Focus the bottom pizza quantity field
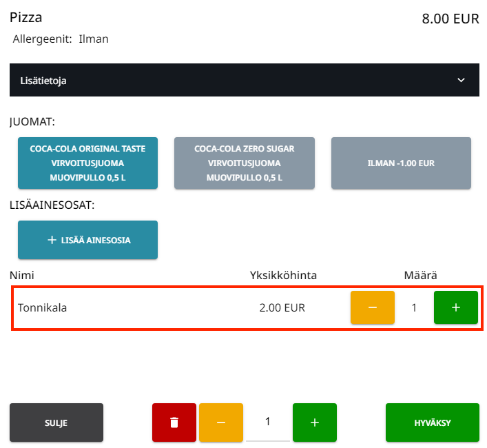Screen dimensions: 487x448 (x=268, y=422)
